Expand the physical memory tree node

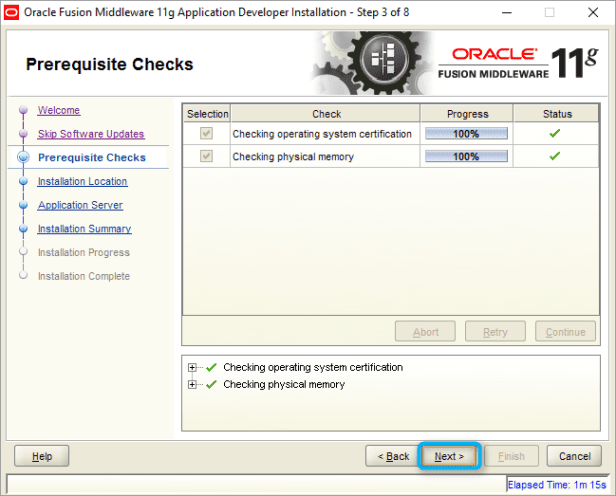coord(192,384)
